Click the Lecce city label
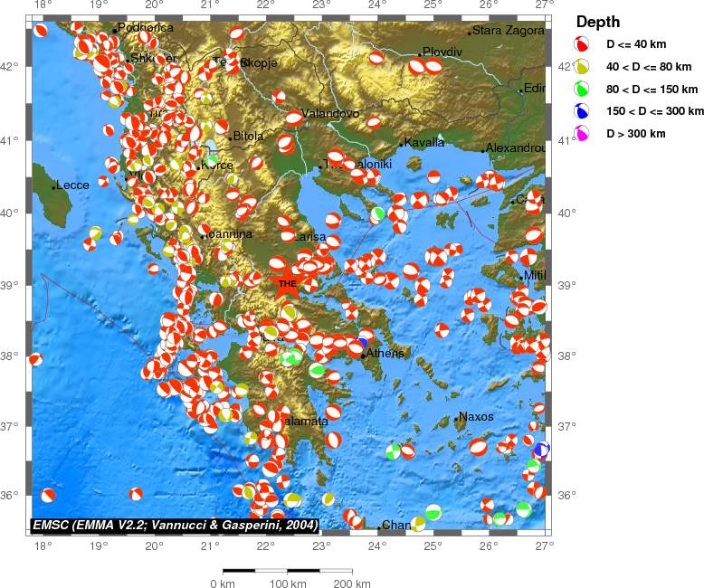Viewport: 704px width, 588px height. [72, 185]
